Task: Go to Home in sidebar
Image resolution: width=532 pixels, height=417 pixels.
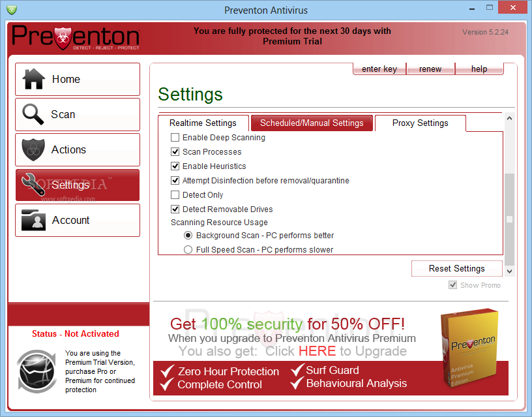Action: point(78,79)
